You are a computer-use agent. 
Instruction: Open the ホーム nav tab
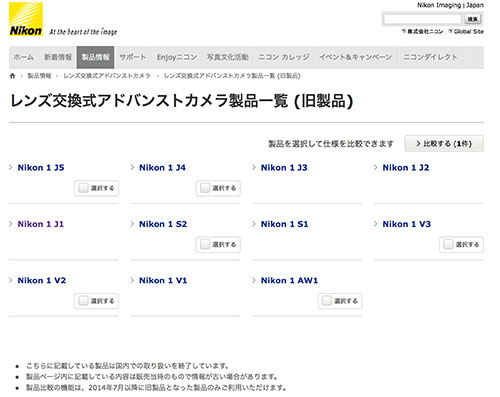coord(23,57)
